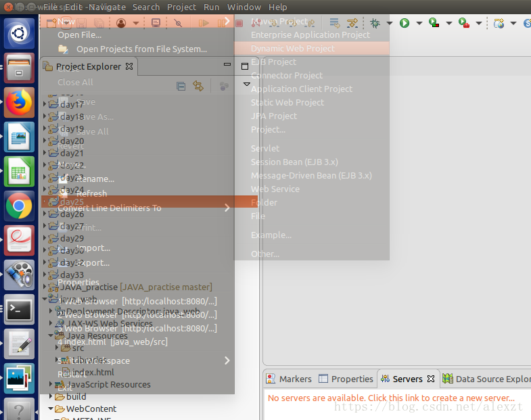The width and height of the screenshot is (531, 420).
Task: Expand Convert Line Delimiters To submenu arrow
Action: (227, 208)
